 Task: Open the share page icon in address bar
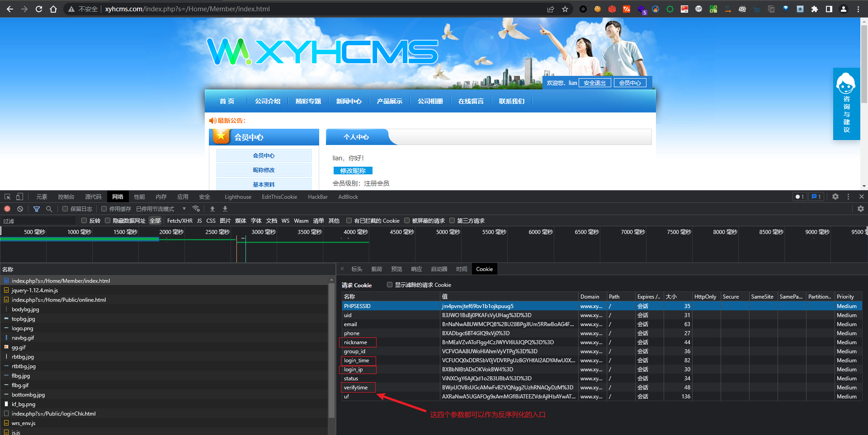coord(551,9)
